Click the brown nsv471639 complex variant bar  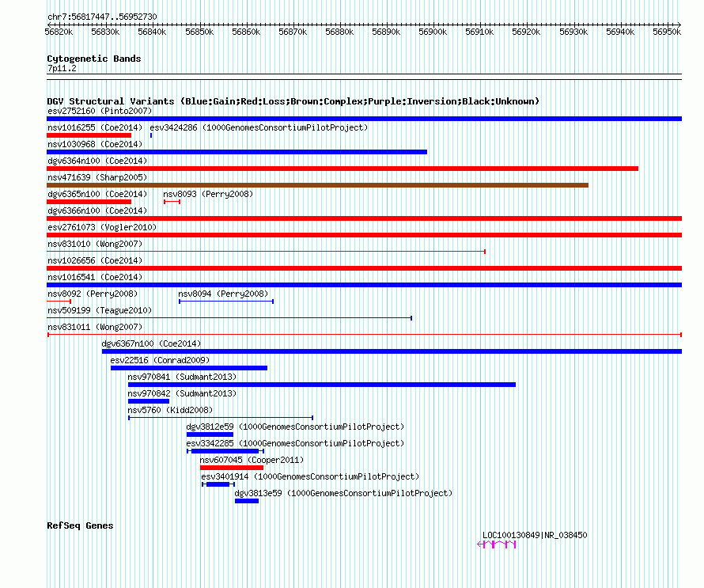(317, 185)
